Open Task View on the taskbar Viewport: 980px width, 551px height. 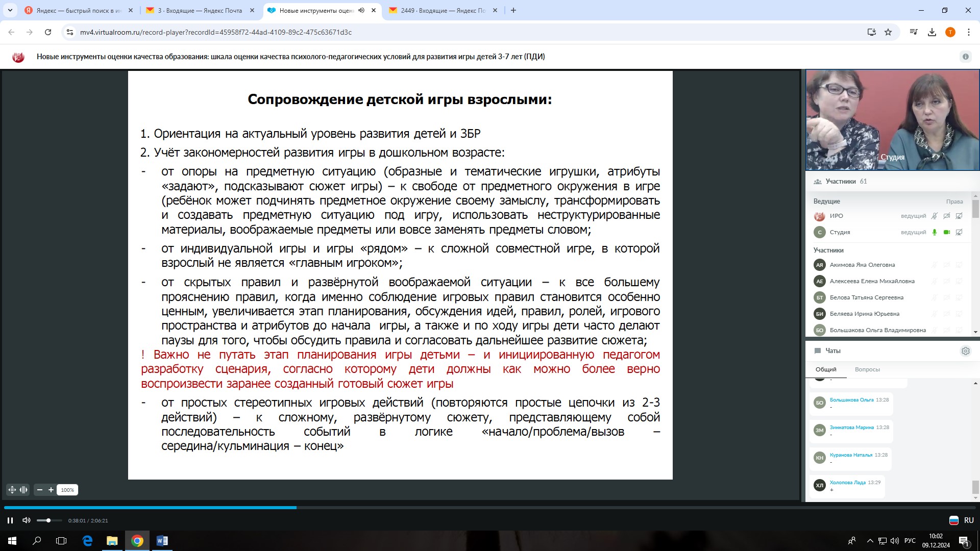[61, 541]
